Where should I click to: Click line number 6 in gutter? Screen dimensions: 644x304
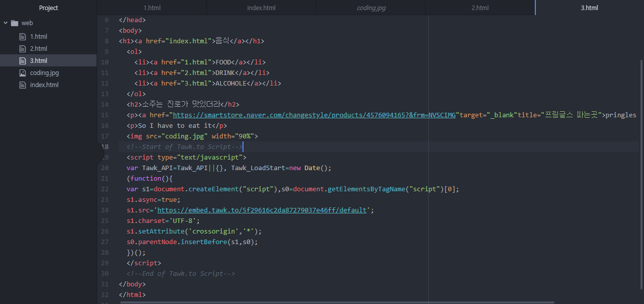coord(106,20)
